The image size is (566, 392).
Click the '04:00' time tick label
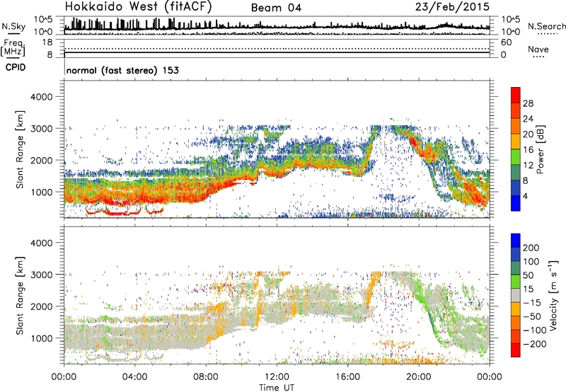tap(134, 377)
